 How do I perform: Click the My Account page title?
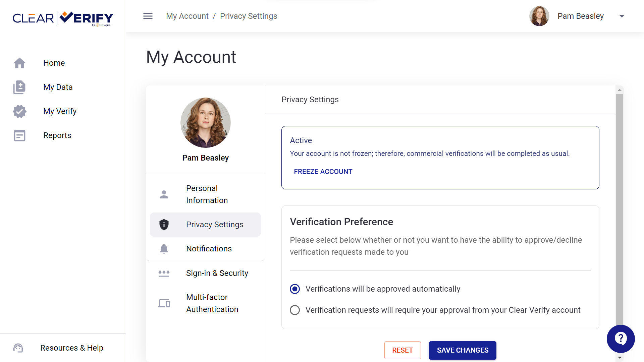pyautogui.click(x=191, y=57)
